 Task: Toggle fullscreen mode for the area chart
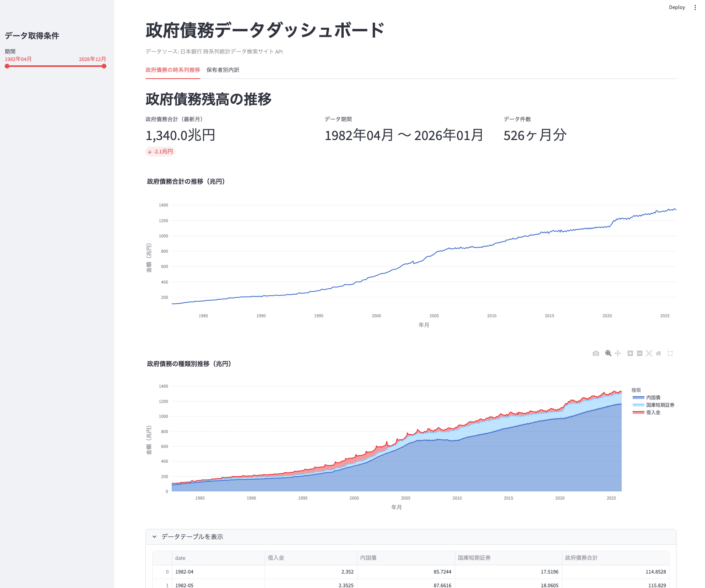tap(670, 353)
